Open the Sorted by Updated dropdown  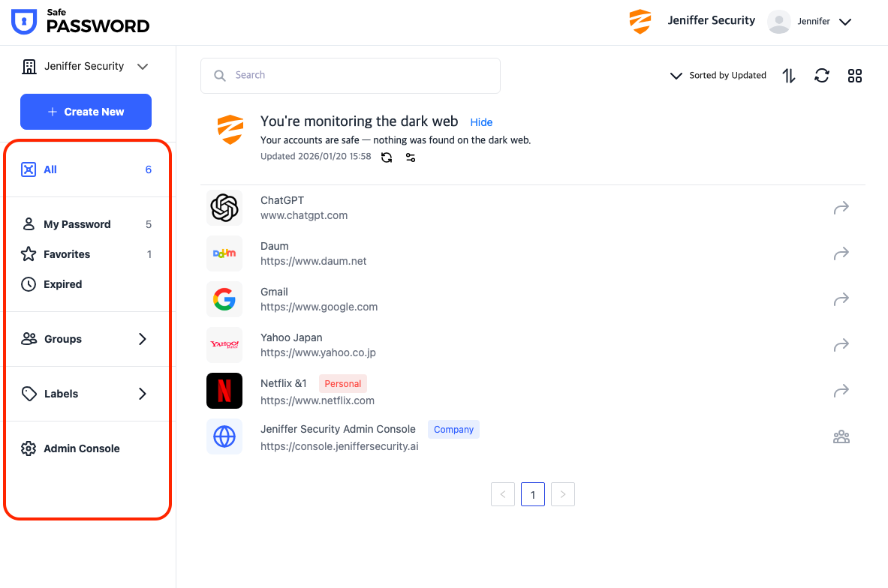pos(718,76)
